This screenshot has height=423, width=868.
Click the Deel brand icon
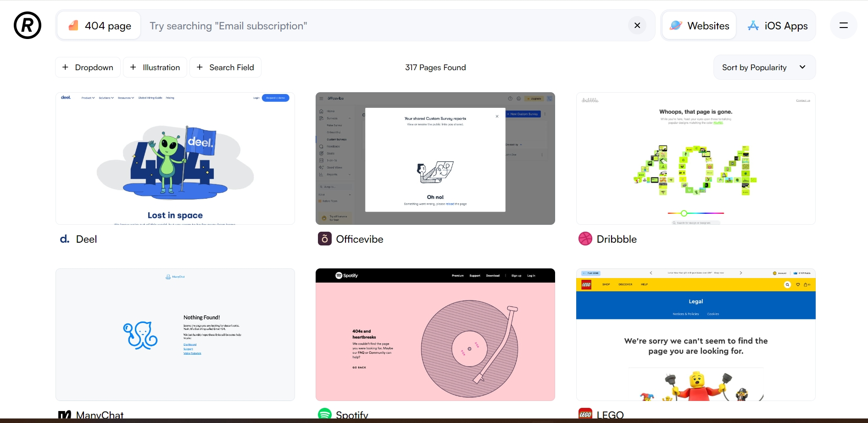[65, 239]
